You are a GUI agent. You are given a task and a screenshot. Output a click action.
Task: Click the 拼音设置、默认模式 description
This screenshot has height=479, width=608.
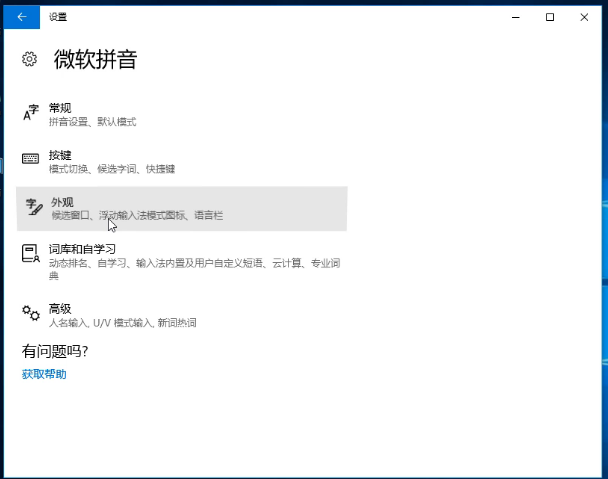(x=92, y=122)
